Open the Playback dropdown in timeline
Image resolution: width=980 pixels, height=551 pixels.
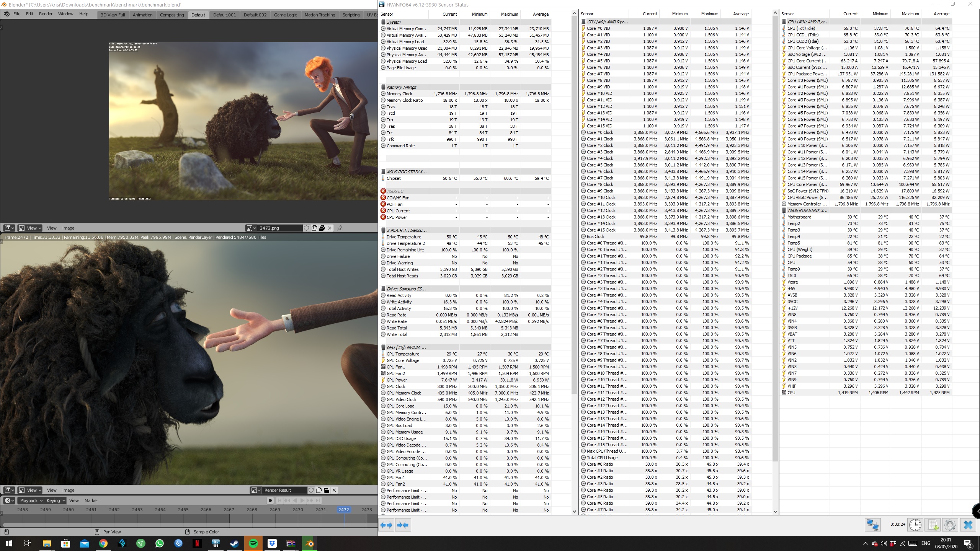tap(31, 500)
